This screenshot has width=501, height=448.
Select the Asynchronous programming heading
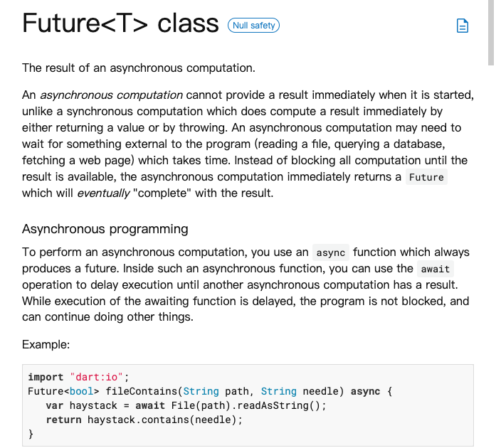[x=105, y=229]
